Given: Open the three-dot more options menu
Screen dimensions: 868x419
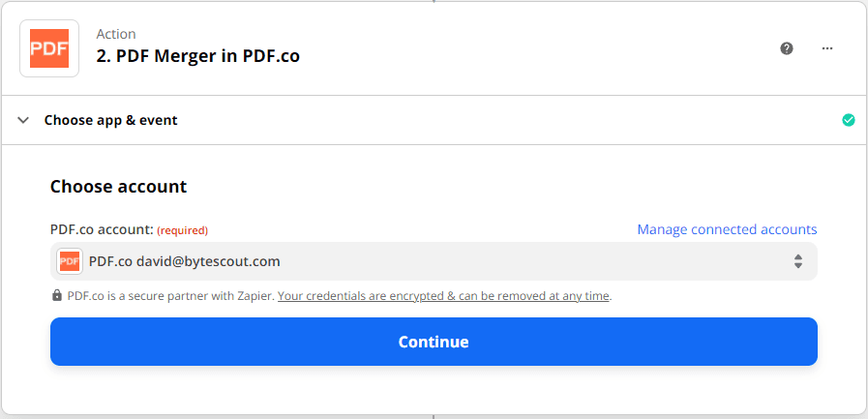Looking at the screenshot, I should point(827,48).
